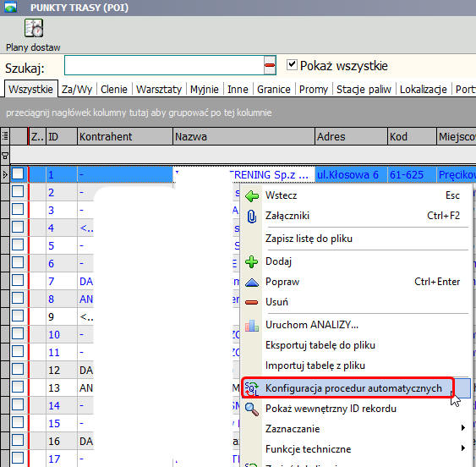
Task: Expand the Zaznaczanie submenu arrow
Action: 463,428
